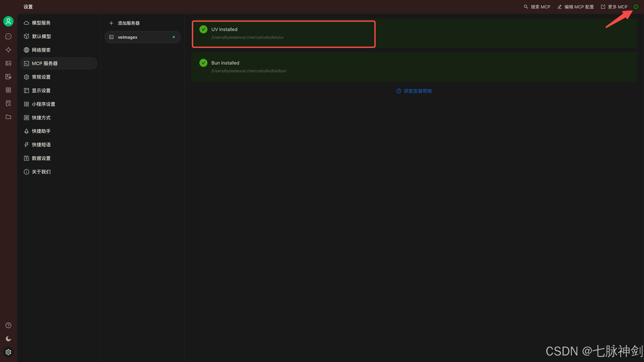Click the green user avatar icon
Screen dimensions: 644x362
(x=8, y=21)
